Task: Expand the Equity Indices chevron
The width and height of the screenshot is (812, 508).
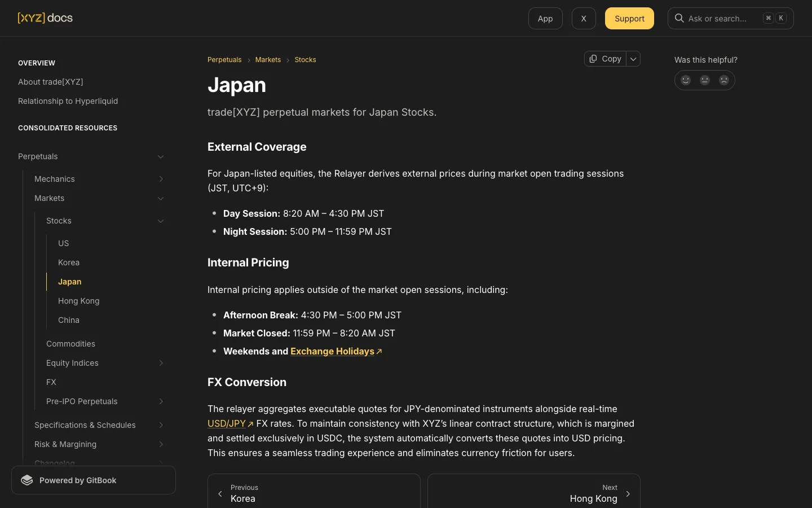Action: click(161, 363)
